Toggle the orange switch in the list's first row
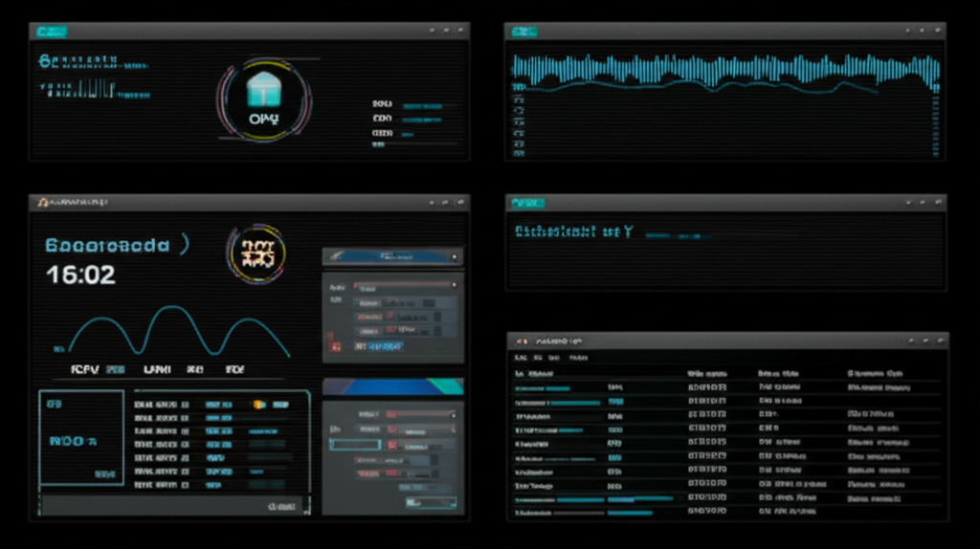 click(258, 405)
